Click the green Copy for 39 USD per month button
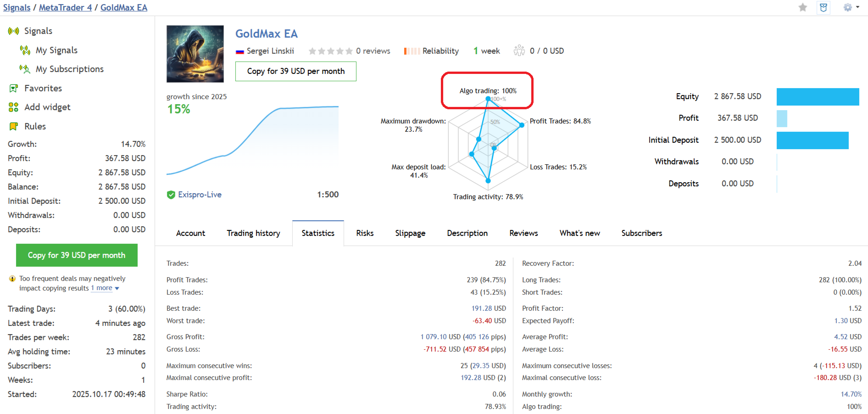The image size is (868, 414). (x=77, y=255)
